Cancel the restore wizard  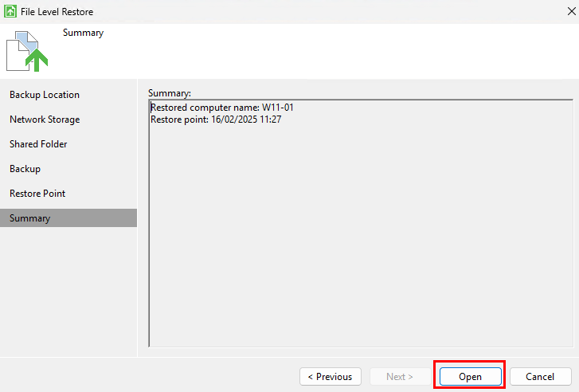point(540,376)
